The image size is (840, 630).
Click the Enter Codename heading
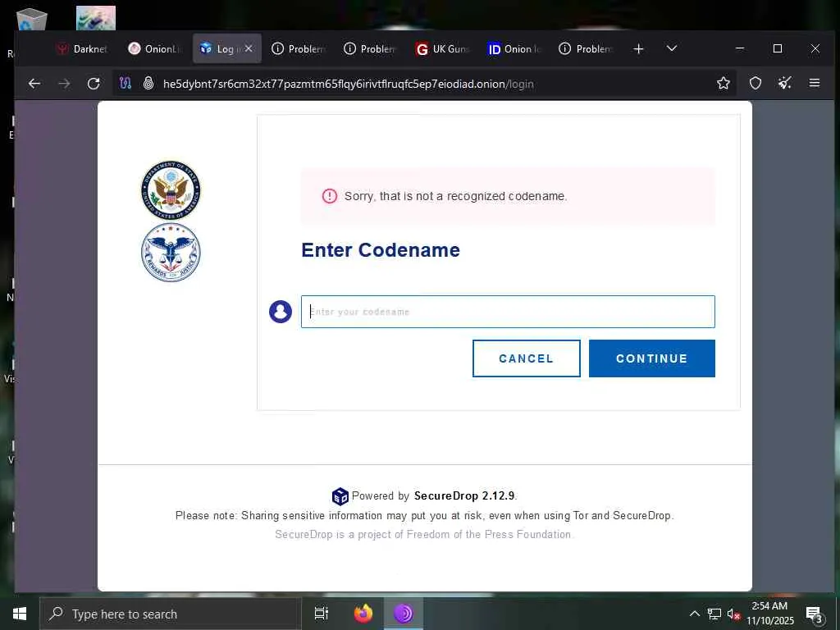point(381,250)
